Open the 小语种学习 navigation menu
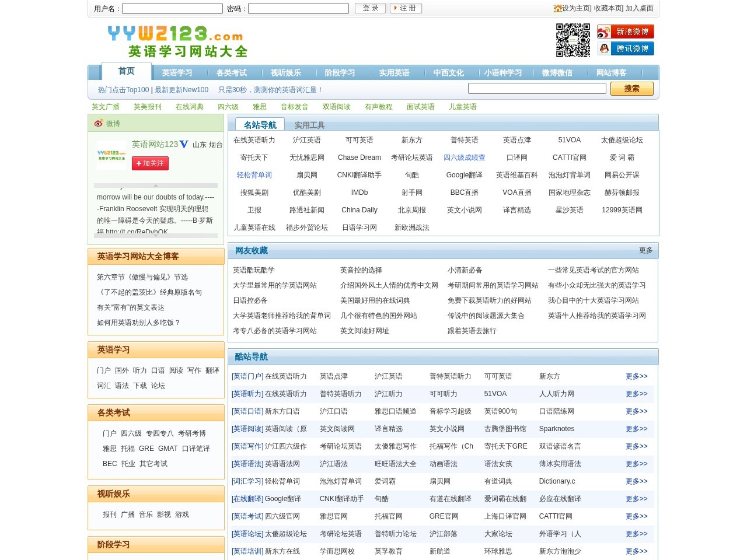Screen dimensions: 747x560 point(502,73)
